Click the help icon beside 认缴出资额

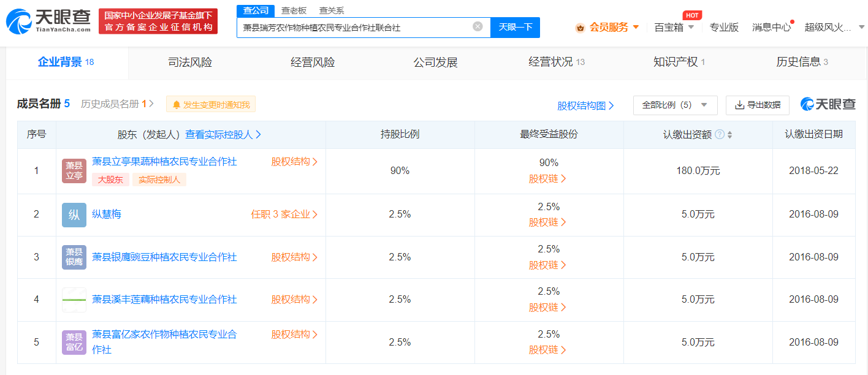coord(720,135)
